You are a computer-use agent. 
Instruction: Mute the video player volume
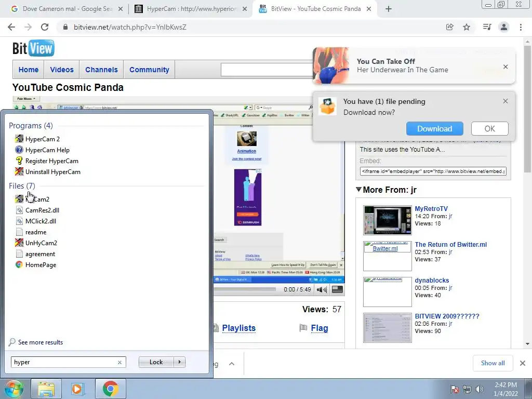[321, 289]
